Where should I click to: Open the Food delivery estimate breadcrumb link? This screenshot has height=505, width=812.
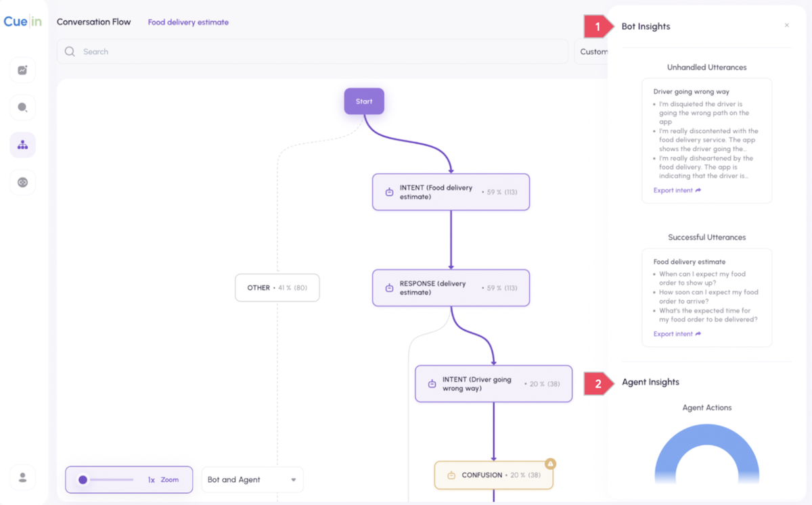[188, 22]
